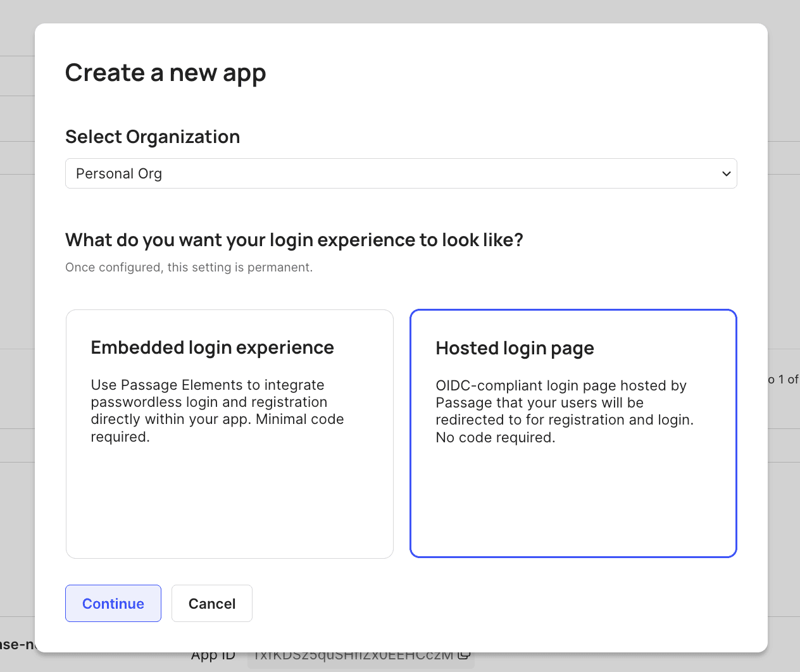
Task: Click the Embedded login experience heading
Action: 212,347
